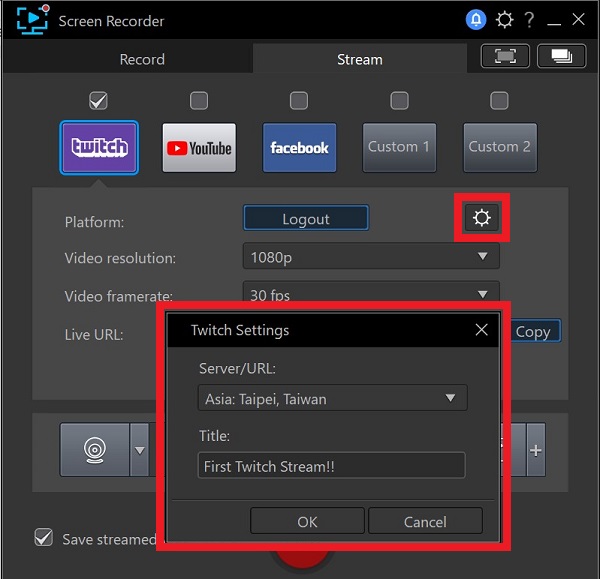Close the Twitch Settings dialog with X
Screen dimensions: 600x579
point(481,329)
